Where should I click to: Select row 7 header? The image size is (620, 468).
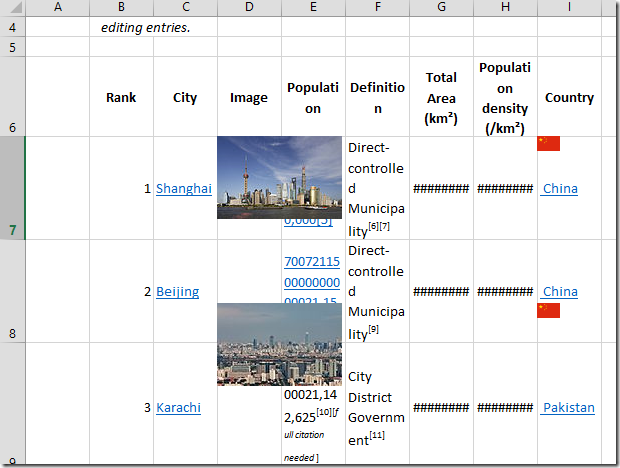click(12, 188)
